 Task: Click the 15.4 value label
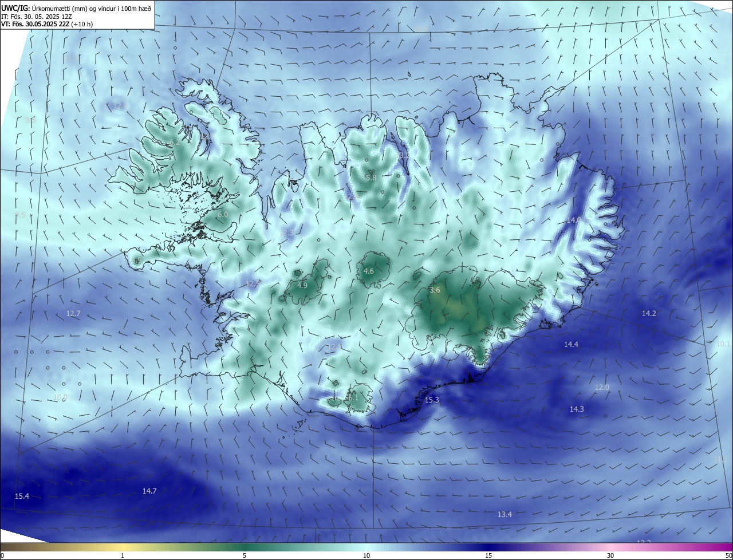point(22,496)
